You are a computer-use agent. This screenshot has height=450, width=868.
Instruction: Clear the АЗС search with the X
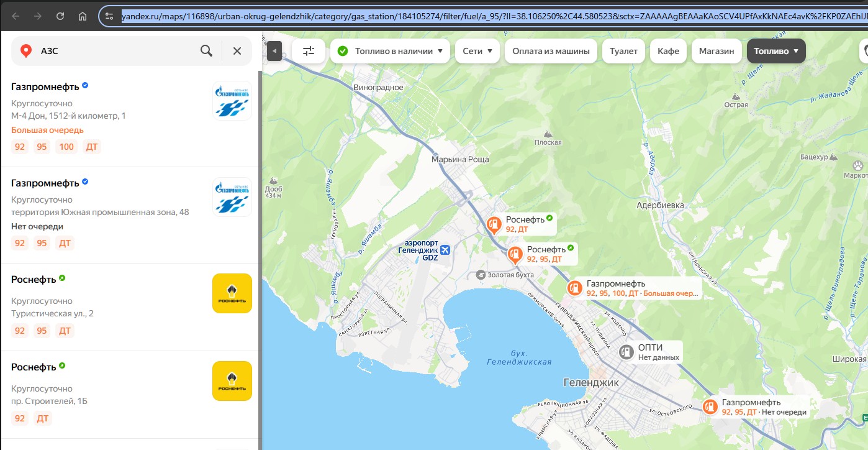237,51
